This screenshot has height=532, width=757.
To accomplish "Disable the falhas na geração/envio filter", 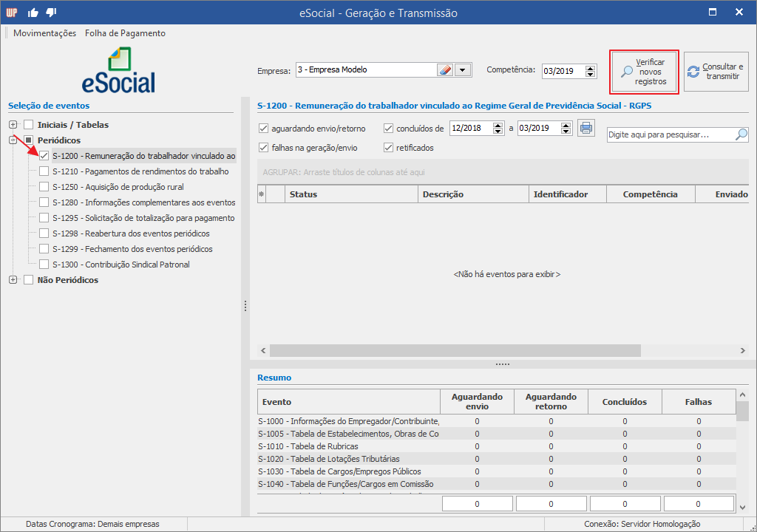I will [263, 148].
